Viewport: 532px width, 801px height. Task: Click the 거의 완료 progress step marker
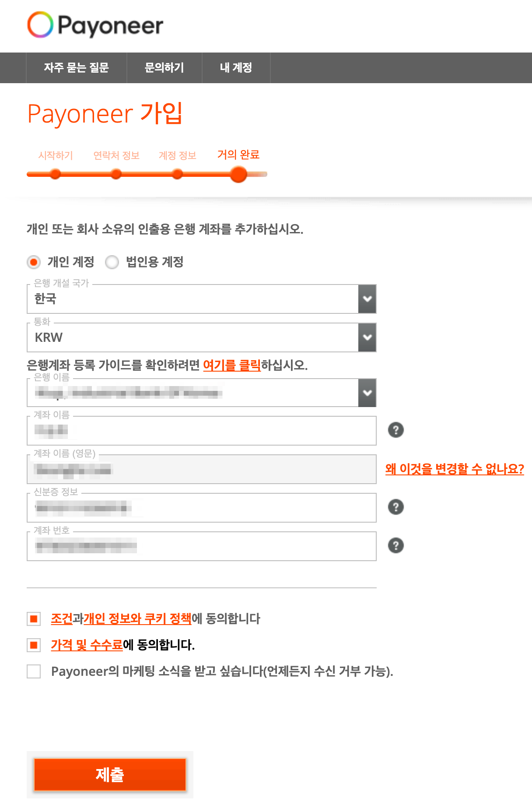pyautogui.click(x=238, y=174)
